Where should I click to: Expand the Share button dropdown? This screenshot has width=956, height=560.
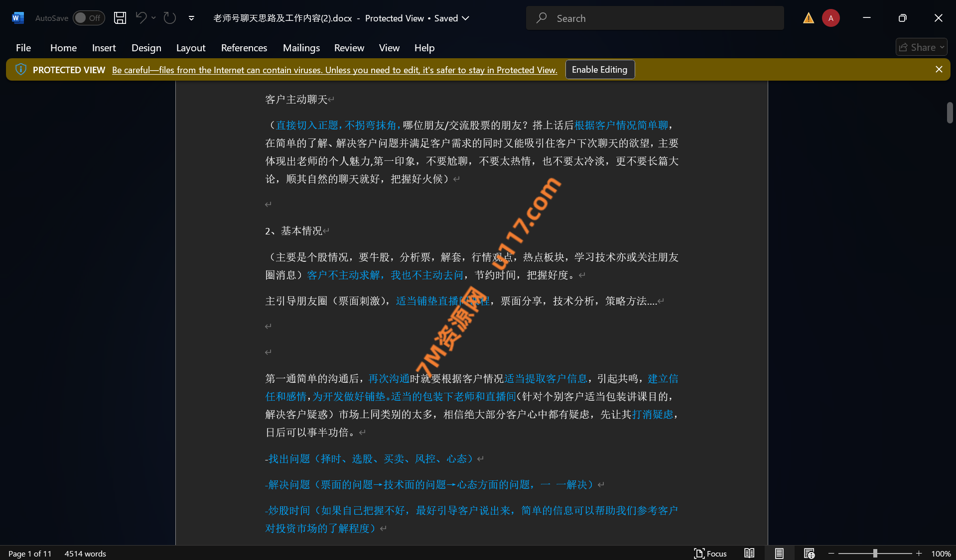point(942,47)
